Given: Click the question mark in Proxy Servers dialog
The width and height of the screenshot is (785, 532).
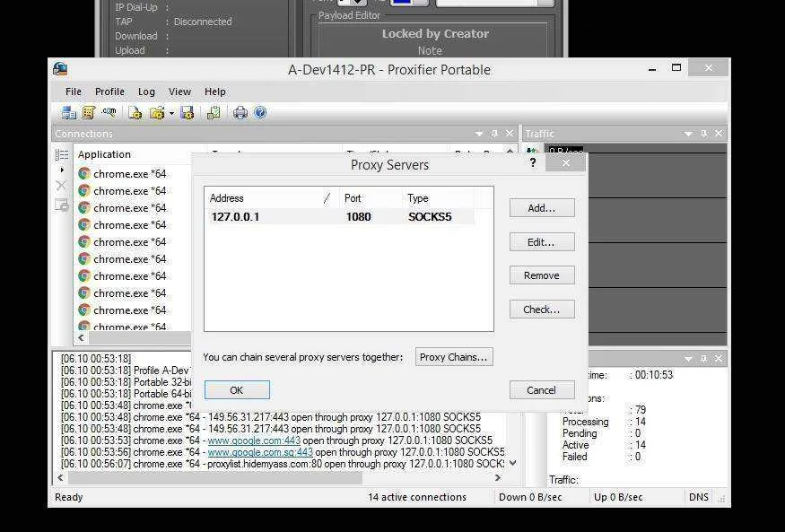Looking at the screenshot, I should 533,162.
